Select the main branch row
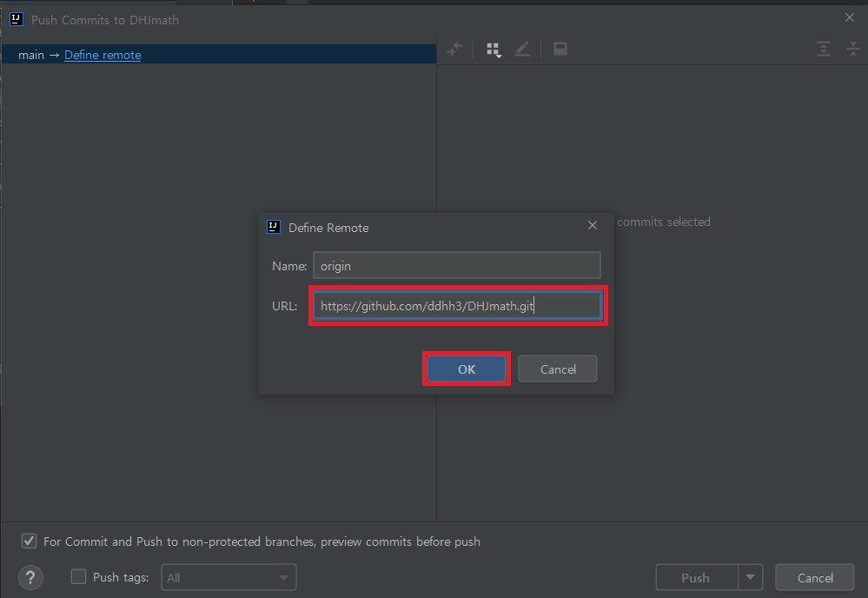The height and width of the screenshot is (598, 868). click(x=219, y=54)
